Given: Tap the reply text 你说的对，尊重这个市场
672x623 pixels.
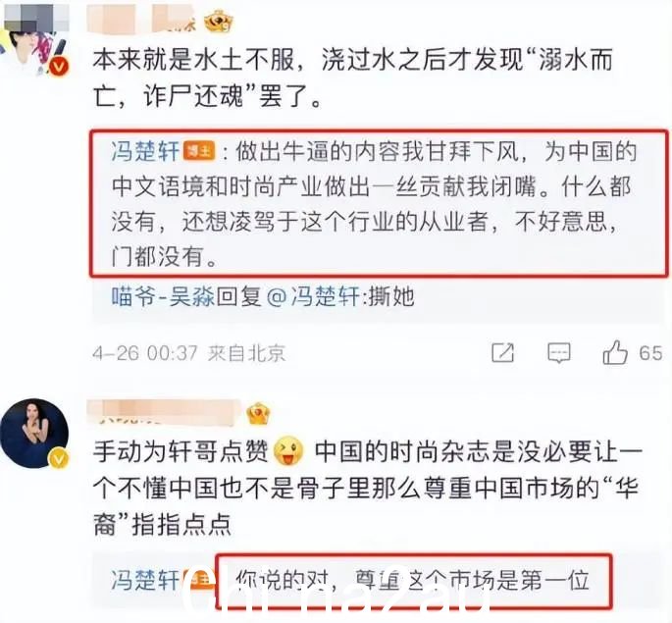Looking at the screenshot, I should (412, 581).
